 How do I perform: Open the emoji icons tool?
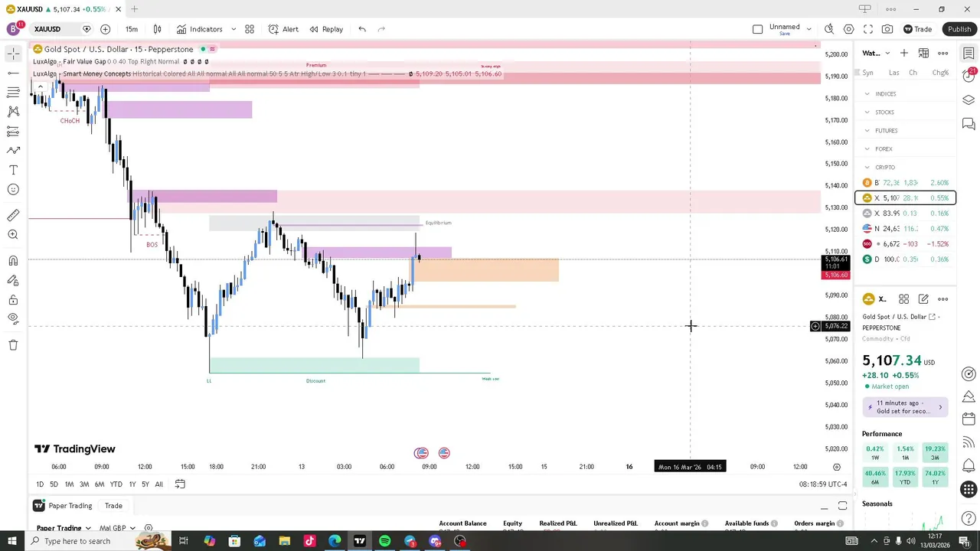coord(13,190)
